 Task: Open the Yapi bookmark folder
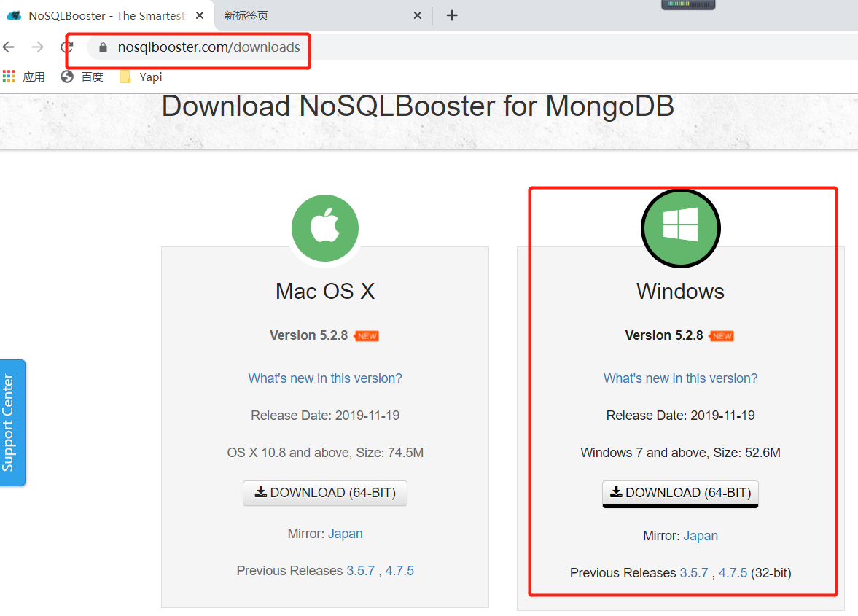[141, 77]
